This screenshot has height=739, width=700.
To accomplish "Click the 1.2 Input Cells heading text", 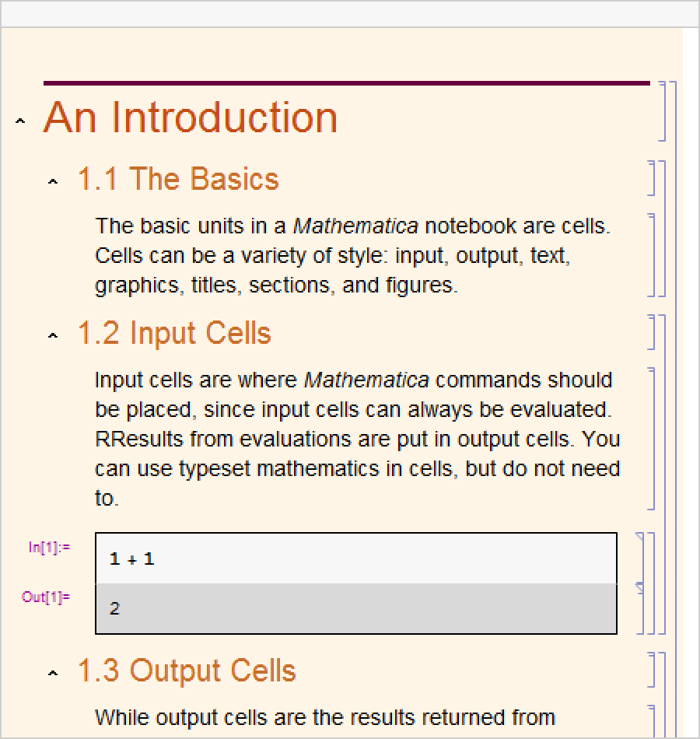I will pos(173,333).
